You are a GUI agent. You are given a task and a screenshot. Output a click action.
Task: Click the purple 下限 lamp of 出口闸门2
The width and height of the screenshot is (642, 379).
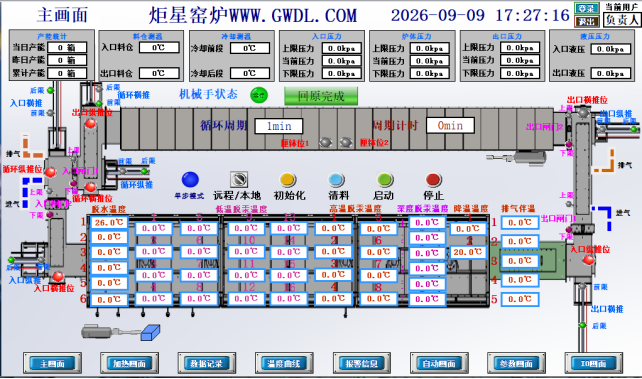(569, 144)
